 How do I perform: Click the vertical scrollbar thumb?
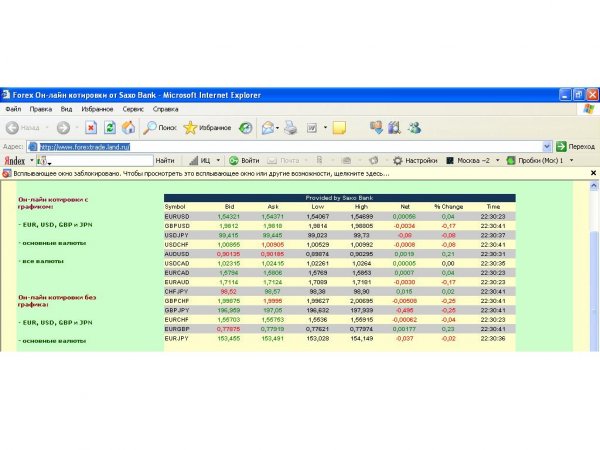(594, 291)
